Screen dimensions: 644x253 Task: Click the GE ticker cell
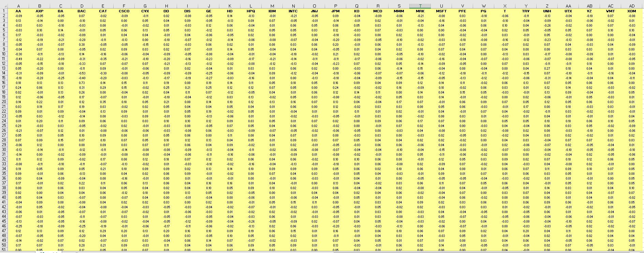[209, 11]
